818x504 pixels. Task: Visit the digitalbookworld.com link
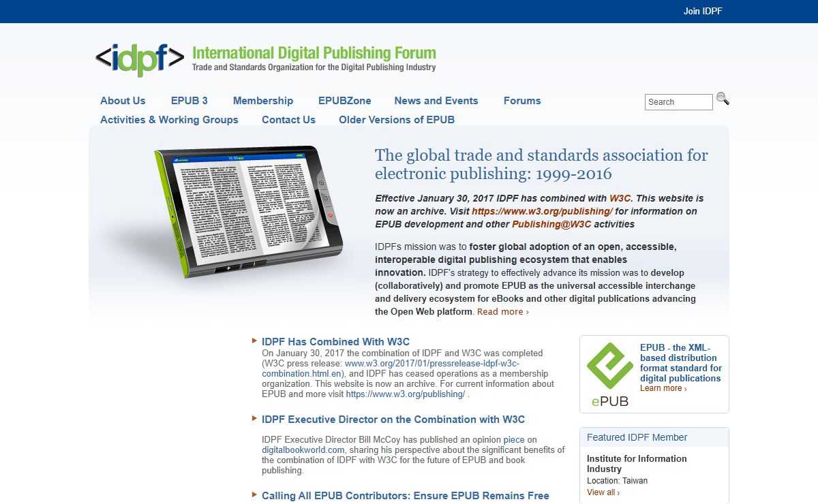[303, 450]
